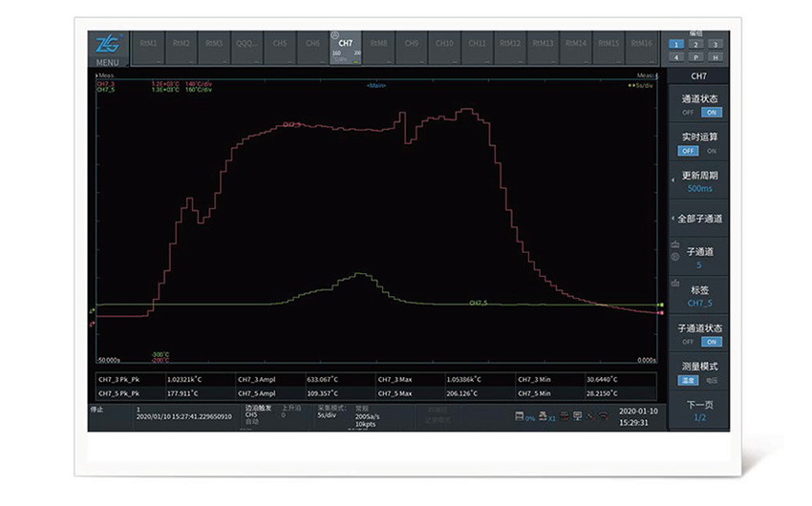This screenshot has height=506, width=812.
Task: Click the green ground level marker at left edge
Action: [92, 311]
